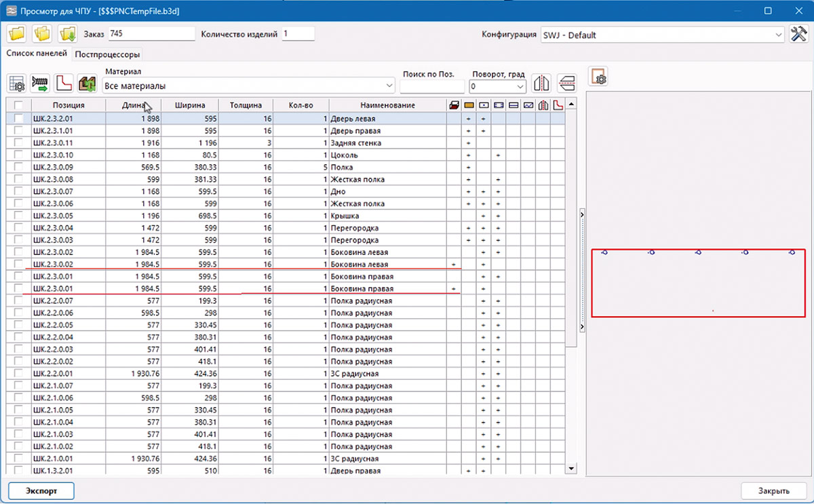Open the preview panel settings gear icon

pos(599,77)
